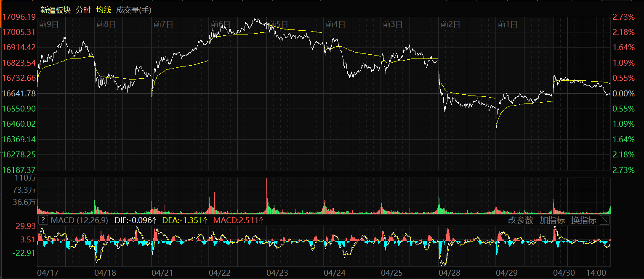Click the 16641.78 baseline price label
Screen dimensions: 644x279
tap(19, 93)
